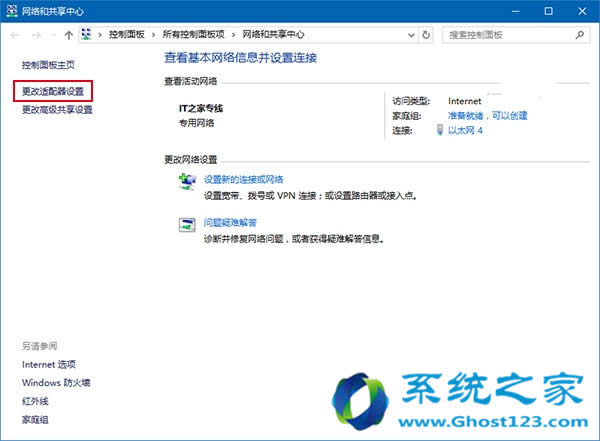Click the 准备就绪，可以创建 homegroup link
600x441 pixels.
(487, 116)
